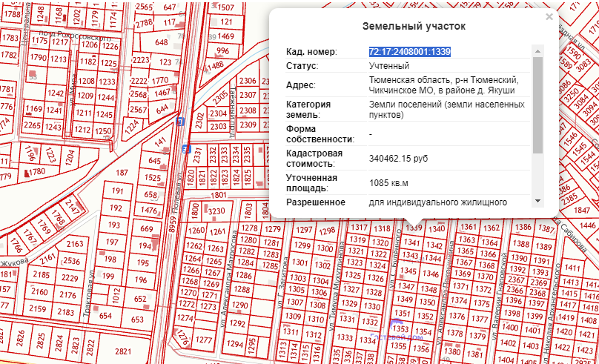599x364 pixels.
Task: Select parcel 1353 on the map
Action: 400,328
